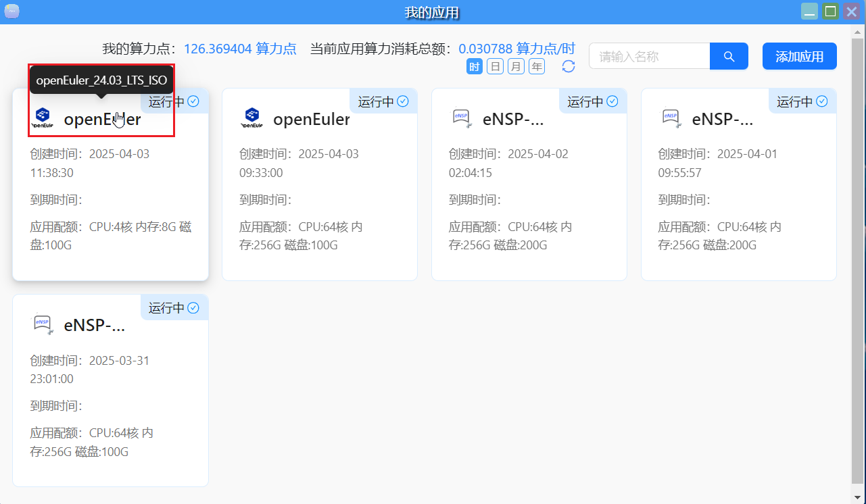Select the 年 (year) unit toggle

pos(537,66)
